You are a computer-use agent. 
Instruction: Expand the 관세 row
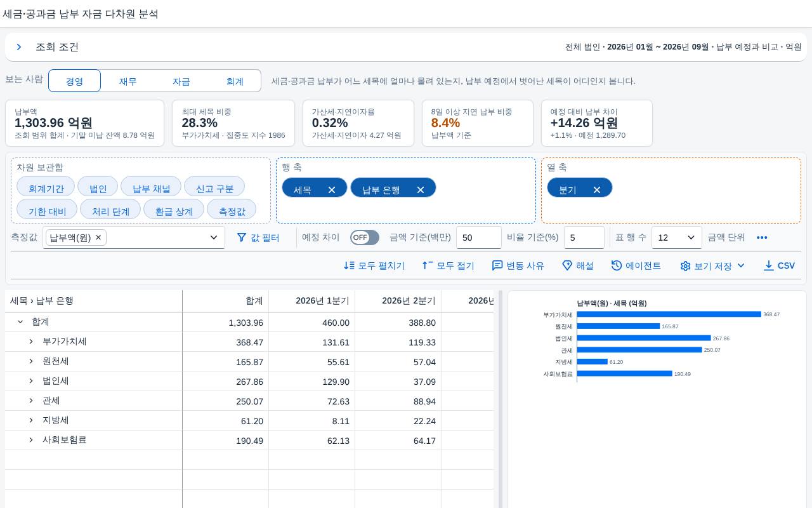point(31,401)
